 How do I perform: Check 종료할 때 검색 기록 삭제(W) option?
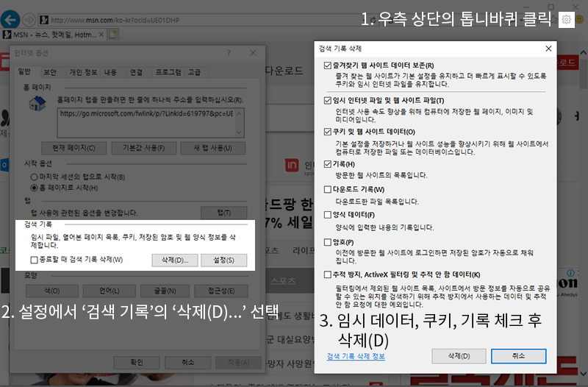[35, 260]
